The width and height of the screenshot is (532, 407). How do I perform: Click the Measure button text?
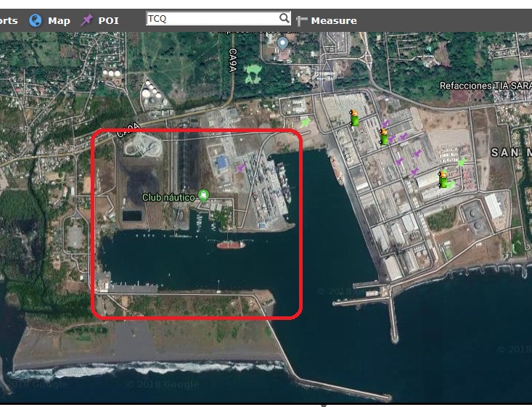tap(334, 20)
